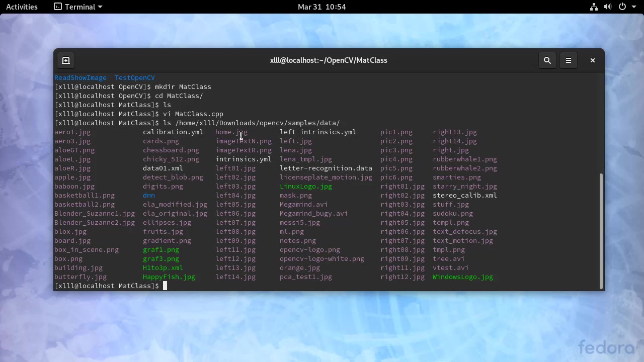The image size is (644, 362).
Task: Click the file name starry_night.jpg
Action: [465, 187]
